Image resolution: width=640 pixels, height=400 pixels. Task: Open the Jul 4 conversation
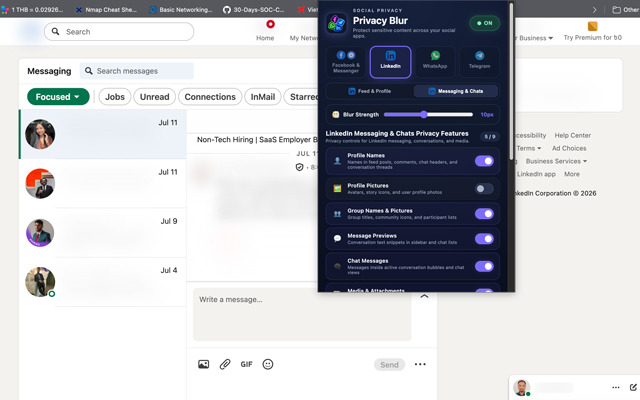coord(103,282)
